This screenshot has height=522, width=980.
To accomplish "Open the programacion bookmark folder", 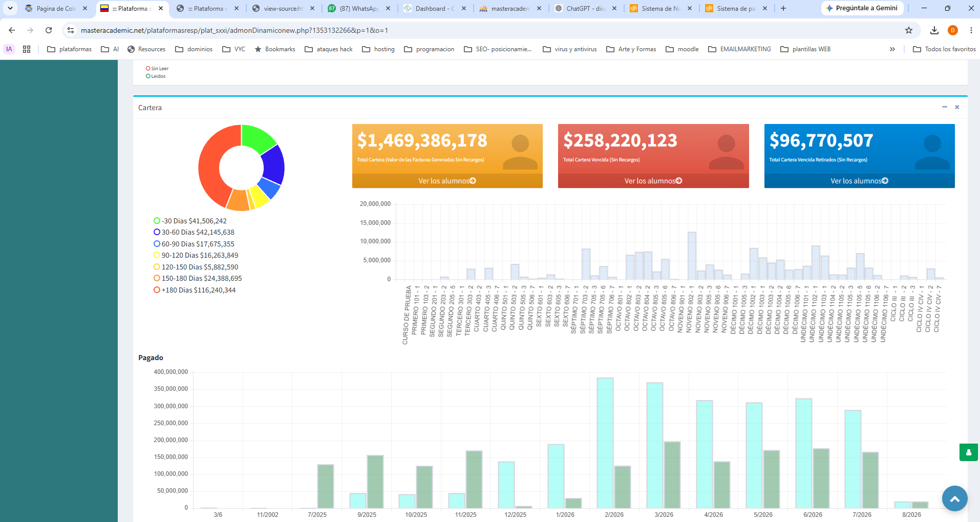I will pos(429,49).
